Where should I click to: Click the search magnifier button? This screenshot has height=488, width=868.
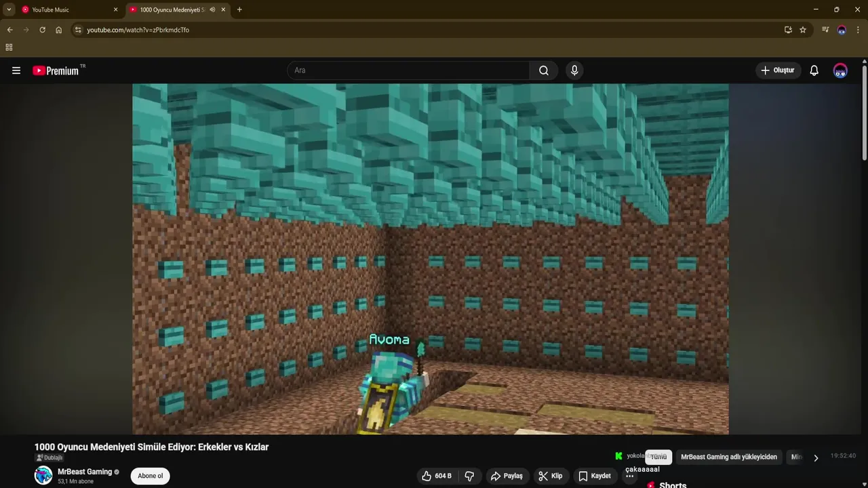click(544, 70)
